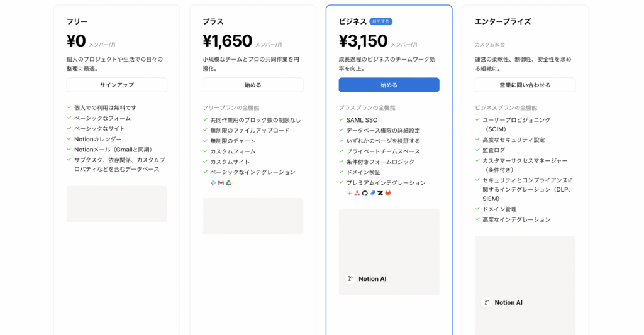
Task: Click the Notionカレンダー feature text
Action: [98, 139]
